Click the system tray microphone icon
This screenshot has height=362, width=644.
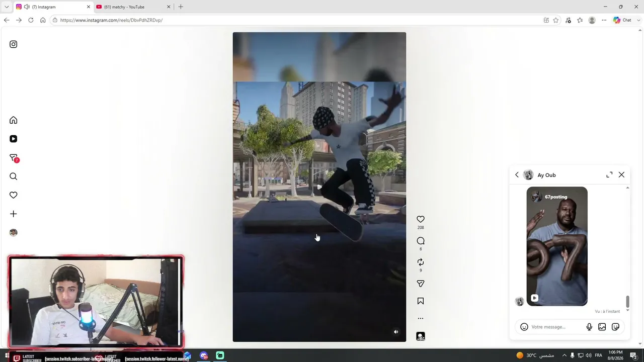click(x=573, y=355)
